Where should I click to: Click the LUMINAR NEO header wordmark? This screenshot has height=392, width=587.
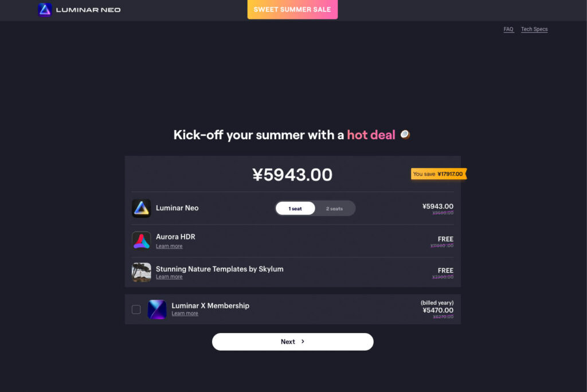coord(88,10)
